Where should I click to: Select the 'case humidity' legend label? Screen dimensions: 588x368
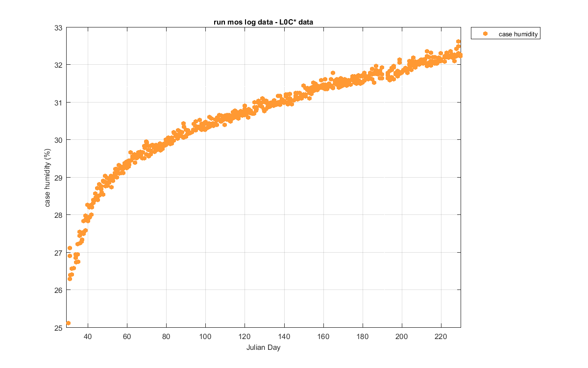pyautogui.click(x=519, y=34)
